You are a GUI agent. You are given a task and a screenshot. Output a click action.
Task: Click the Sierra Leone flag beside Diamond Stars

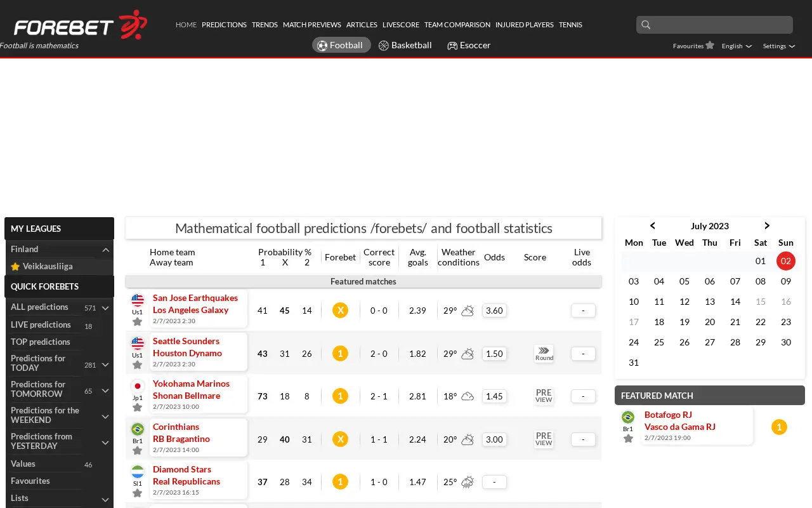[138, 472]
